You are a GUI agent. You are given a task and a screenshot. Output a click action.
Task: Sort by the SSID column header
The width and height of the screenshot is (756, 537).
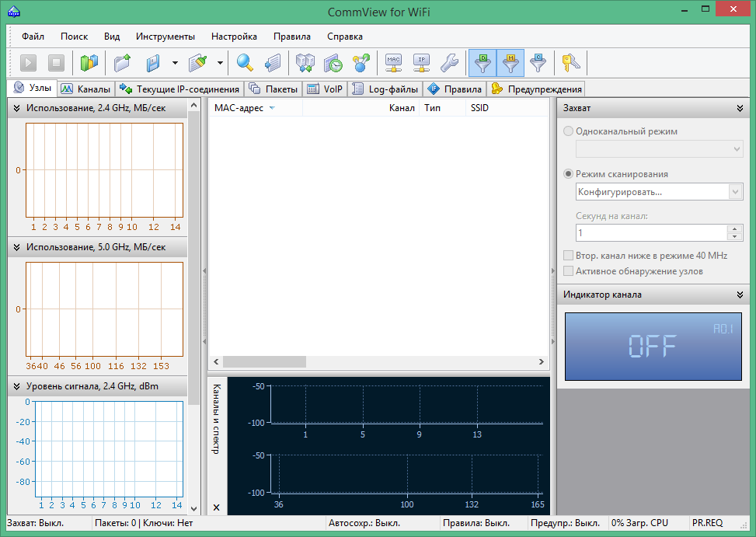pyautogui.click(x=507, y=108)
